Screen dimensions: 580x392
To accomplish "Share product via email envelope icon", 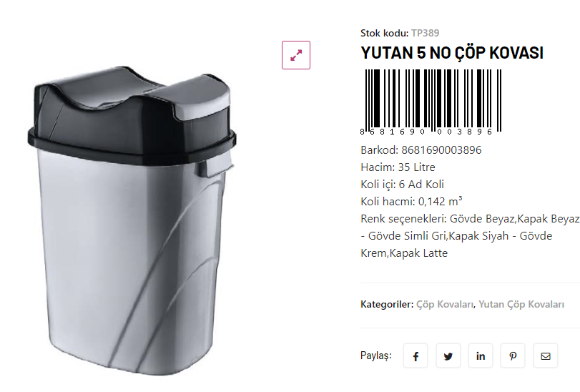I will pyautogui.click(x=546, y=356).
